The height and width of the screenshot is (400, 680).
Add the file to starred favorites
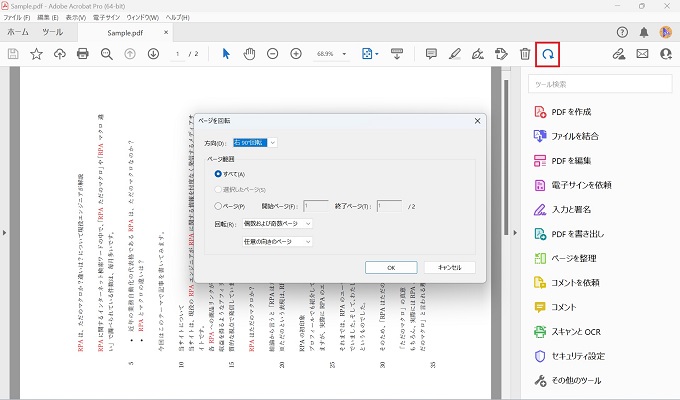pos(36,54)
